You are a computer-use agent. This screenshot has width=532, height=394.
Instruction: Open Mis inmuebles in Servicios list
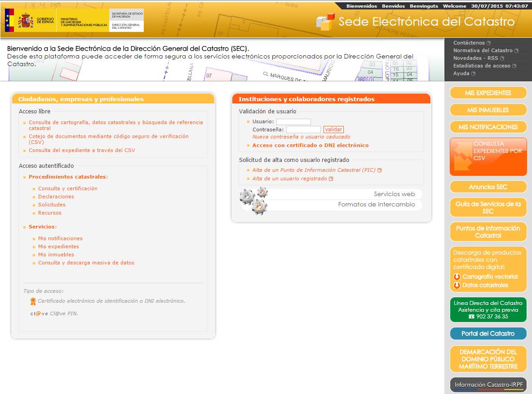[x=56, y=255]
